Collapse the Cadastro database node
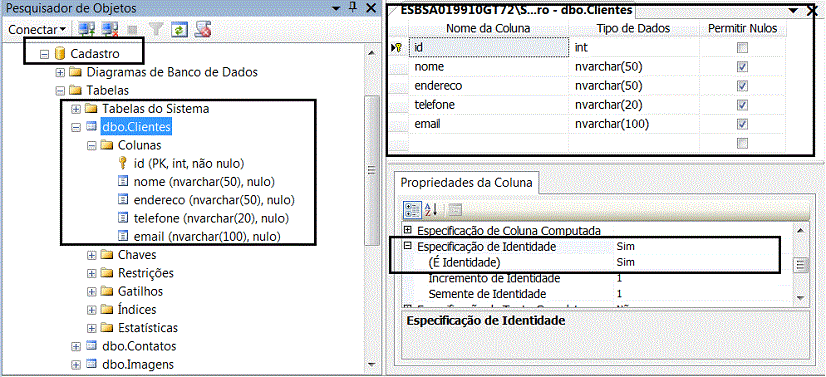This screenshot has height=377, width=826. click(44, 54)
